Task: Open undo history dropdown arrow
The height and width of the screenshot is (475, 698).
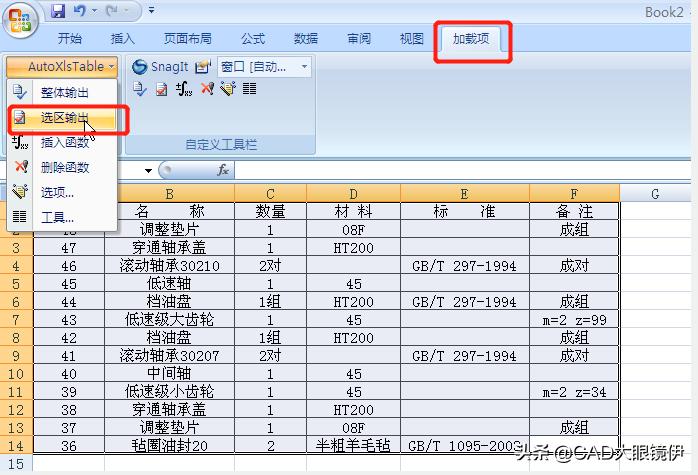Action: point(94,11)
